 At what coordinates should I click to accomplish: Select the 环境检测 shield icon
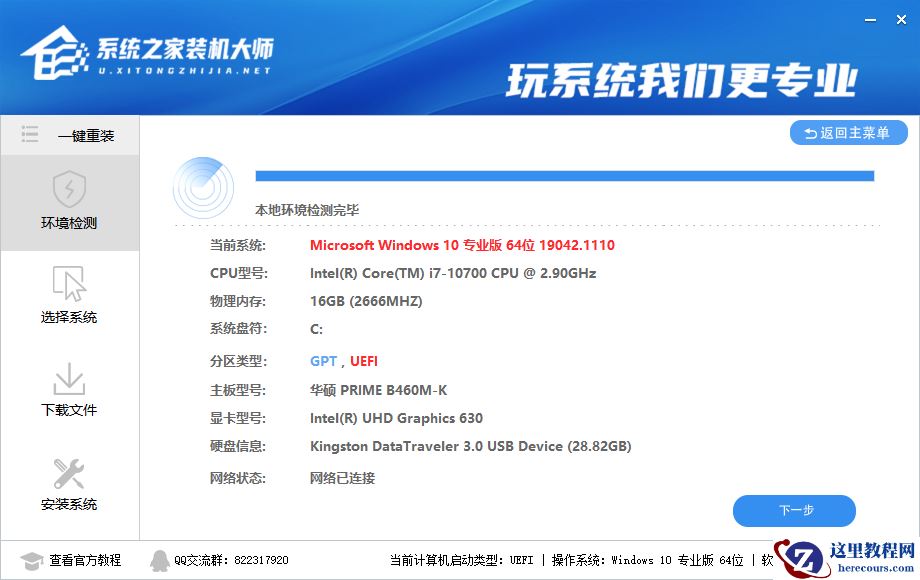tap(68, 191)
